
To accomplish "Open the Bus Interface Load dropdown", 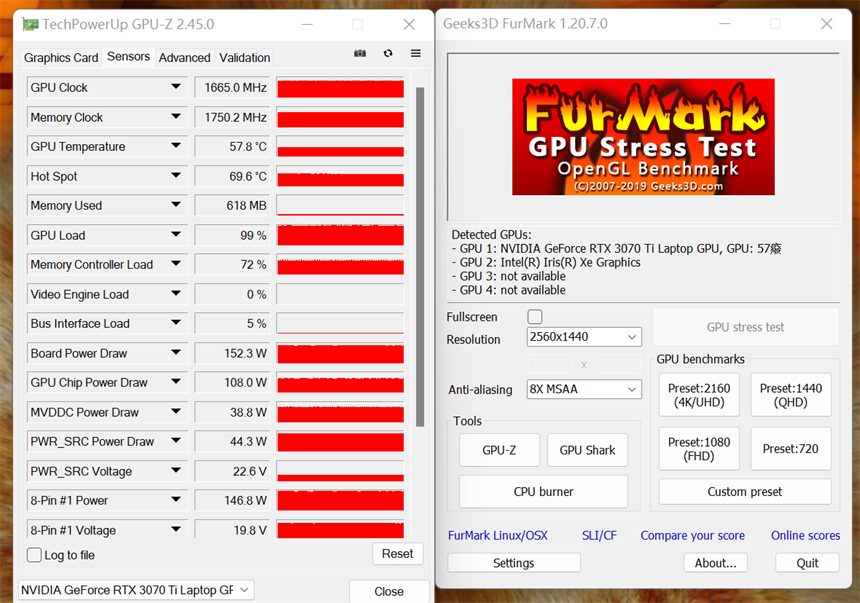I will tap(176, 323).
